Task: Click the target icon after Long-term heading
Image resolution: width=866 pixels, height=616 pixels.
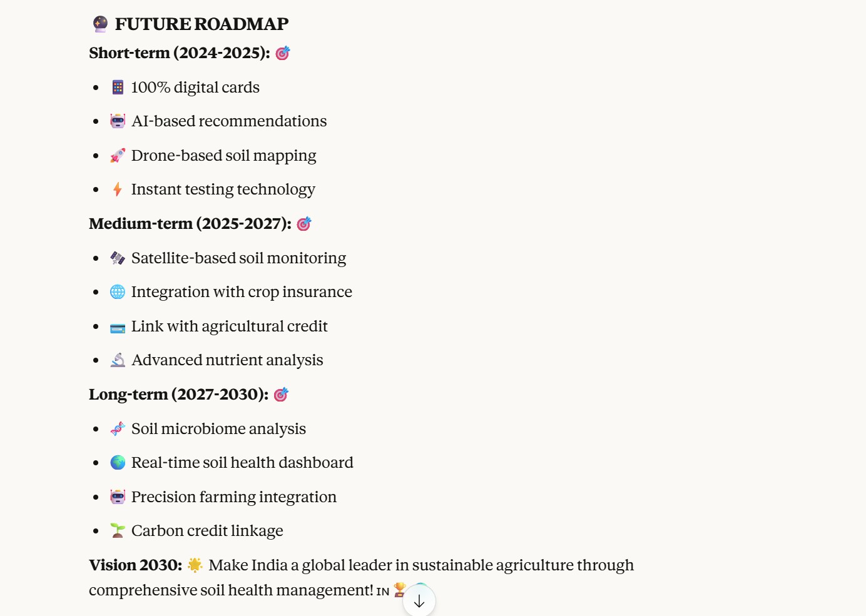Action: coord(281,395)
